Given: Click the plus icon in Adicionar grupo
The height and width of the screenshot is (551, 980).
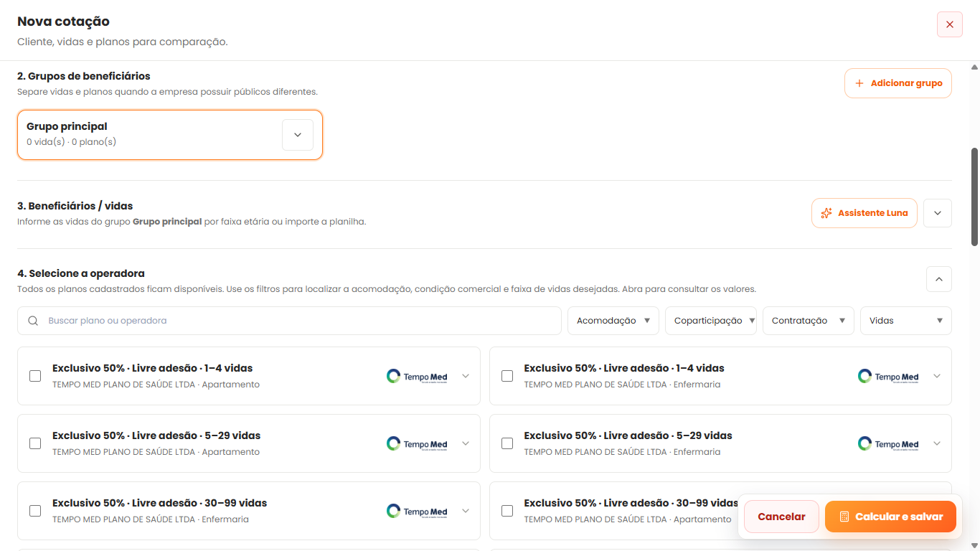Looking at the screenshot, I should click(x=859, y=83).
